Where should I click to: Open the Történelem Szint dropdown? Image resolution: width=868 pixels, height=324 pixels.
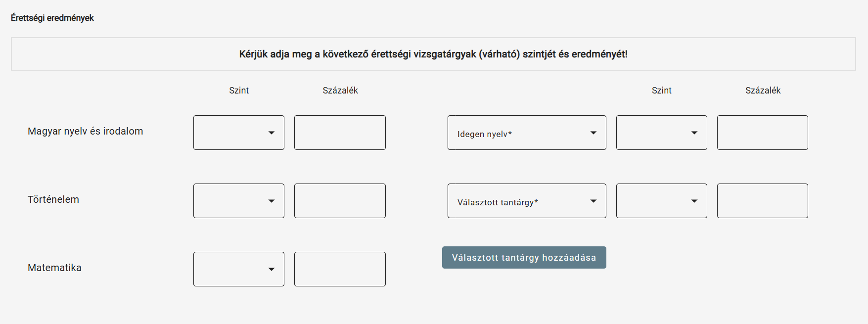pos(239,201)
